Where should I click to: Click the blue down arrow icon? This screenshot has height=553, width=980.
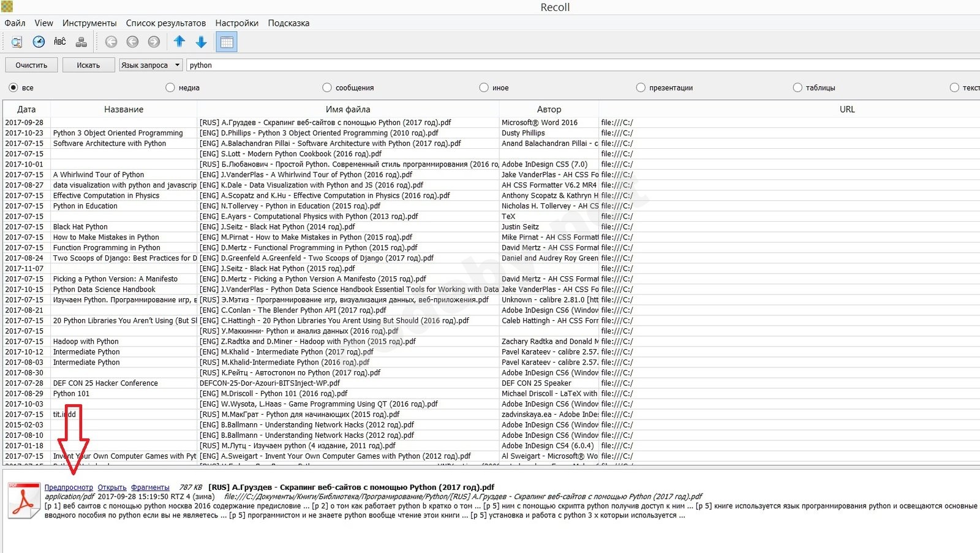201,42
